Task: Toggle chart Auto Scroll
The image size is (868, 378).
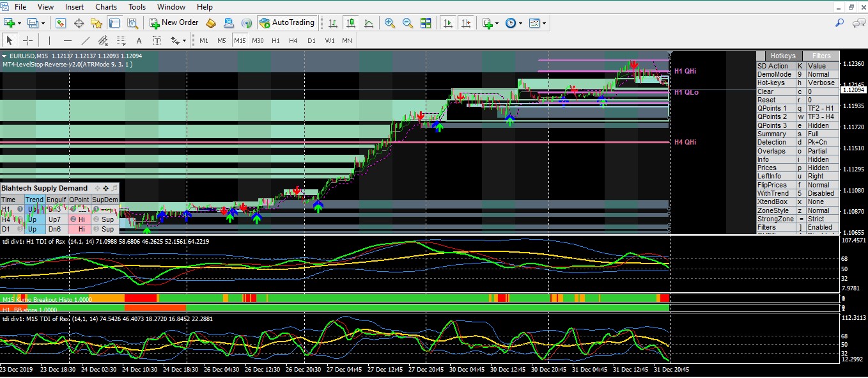Action: tap(448, 23)
